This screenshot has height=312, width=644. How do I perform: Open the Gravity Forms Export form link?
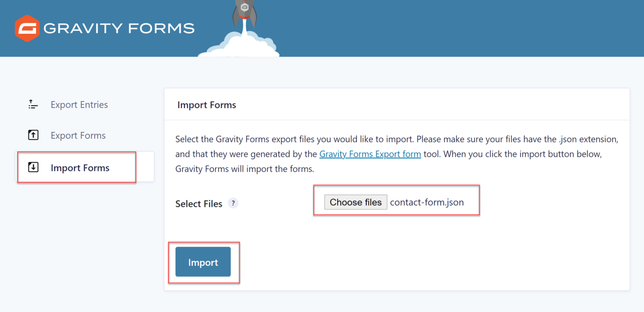click(370, 154)
